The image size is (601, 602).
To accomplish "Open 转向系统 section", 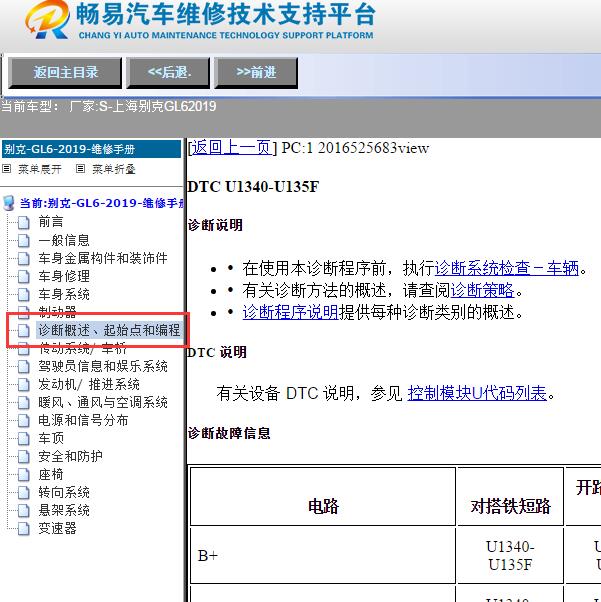I will coord(64,493).
